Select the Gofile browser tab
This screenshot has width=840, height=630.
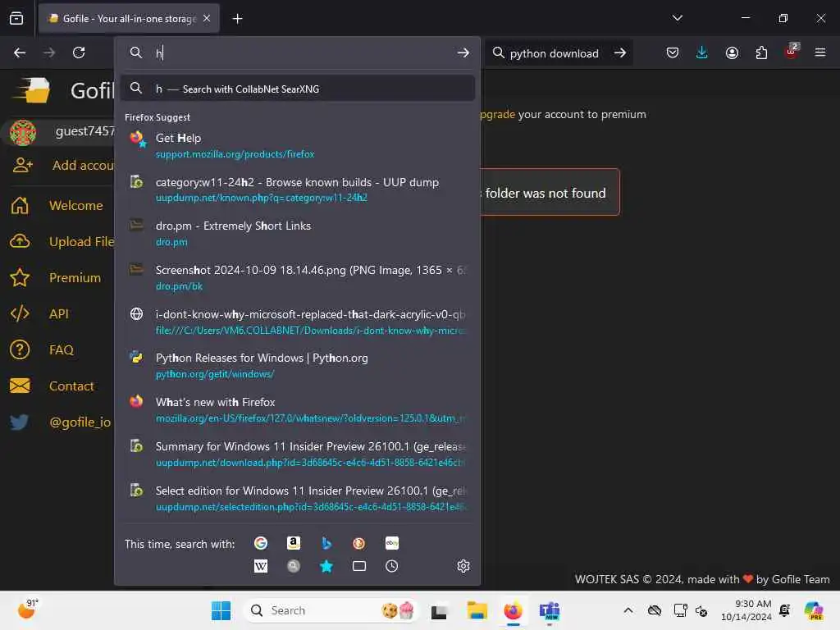[x=129, y=18]
